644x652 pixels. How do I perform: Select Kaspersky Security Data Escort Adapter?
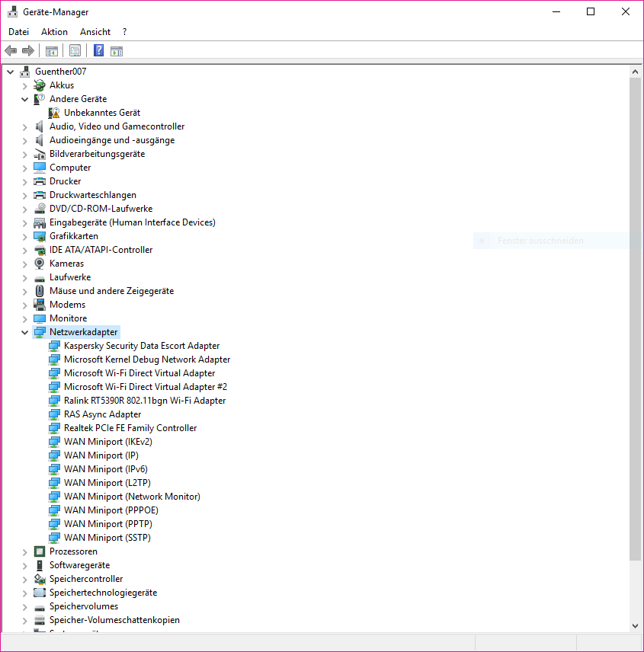pos(142,346)
